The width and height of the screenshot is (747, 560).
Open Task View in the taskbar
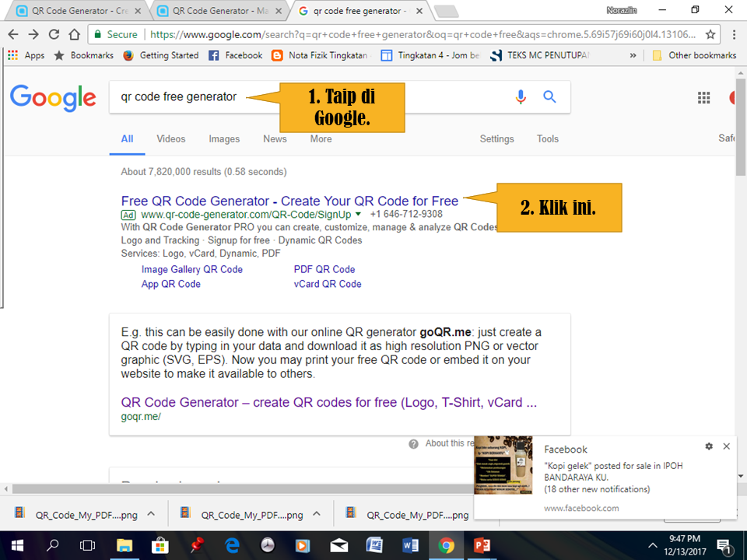[x=87, y=546]
